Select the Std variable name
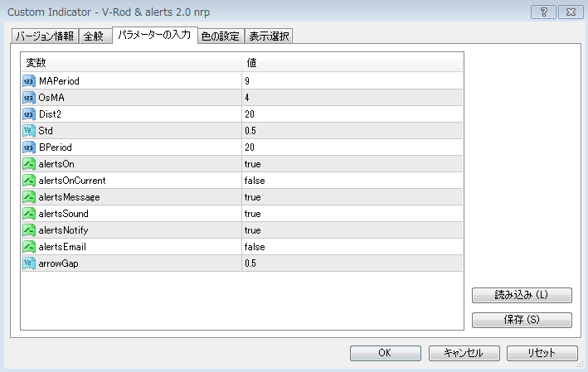Viewport: 588px width, 372px height. (x=46, y=131)
